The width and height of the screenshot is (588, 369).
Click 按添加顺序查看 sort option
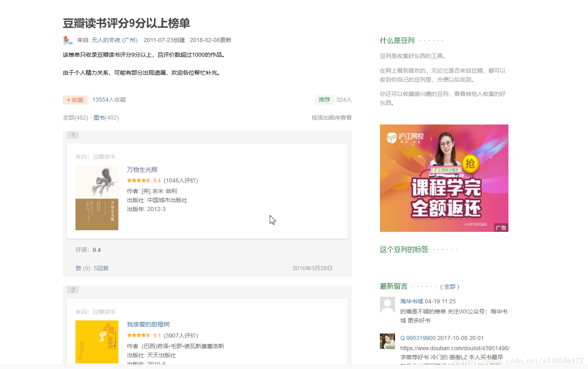tap(332, 118)
